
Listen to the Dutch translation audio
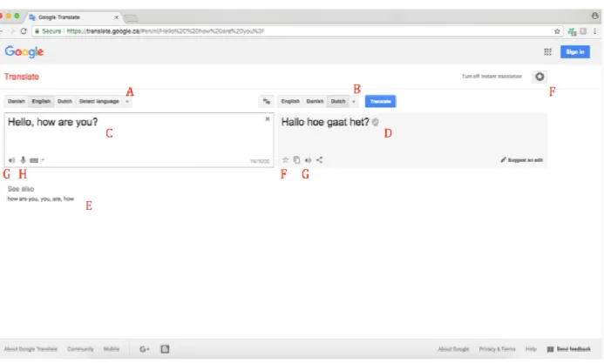point(308,160)
